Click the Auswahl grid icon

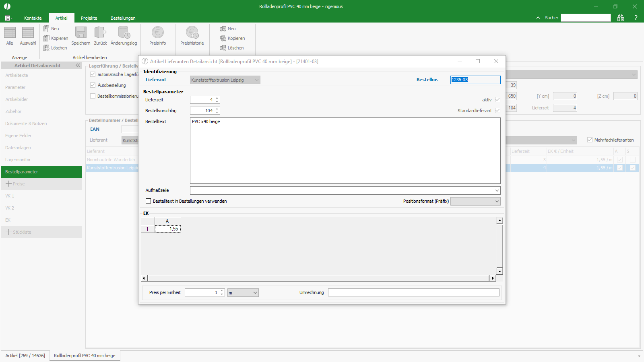point(28,33)
